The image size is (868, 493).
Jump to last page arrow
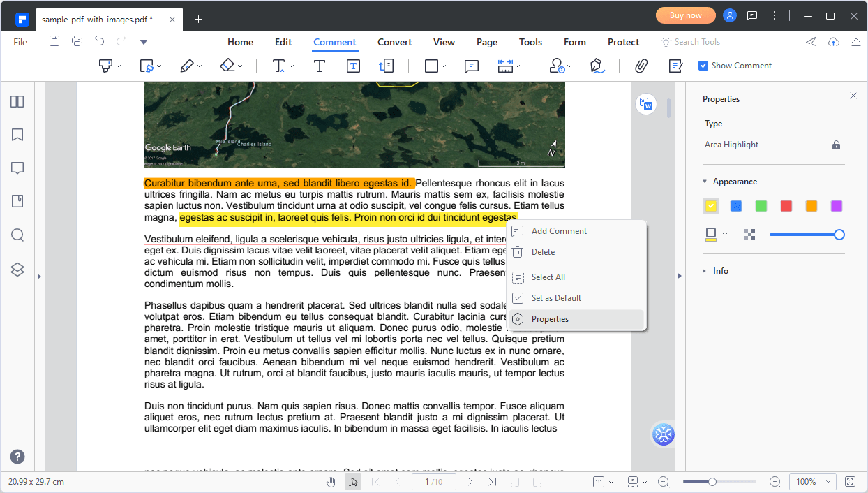point(493,482)
